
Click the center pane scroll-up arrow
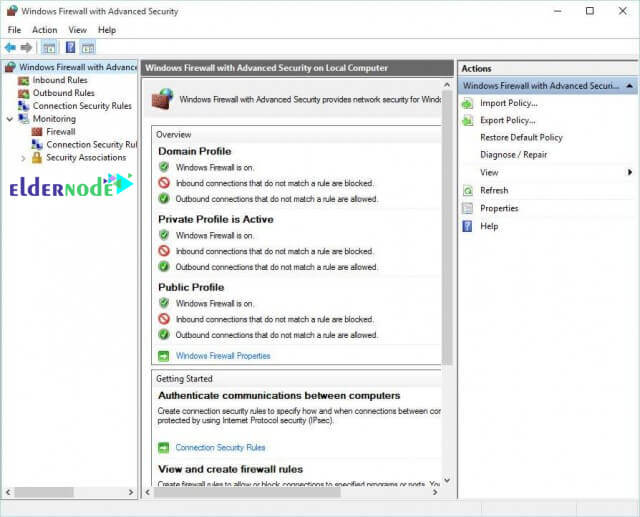pos(447,85)
